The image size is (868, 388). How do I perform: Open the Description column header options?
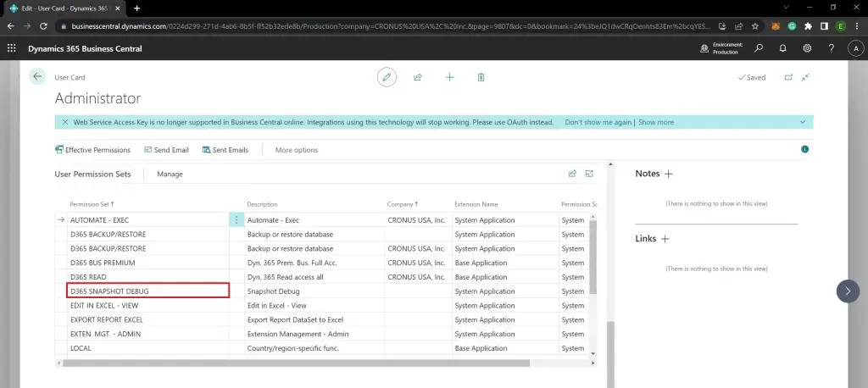pos(263,205)
